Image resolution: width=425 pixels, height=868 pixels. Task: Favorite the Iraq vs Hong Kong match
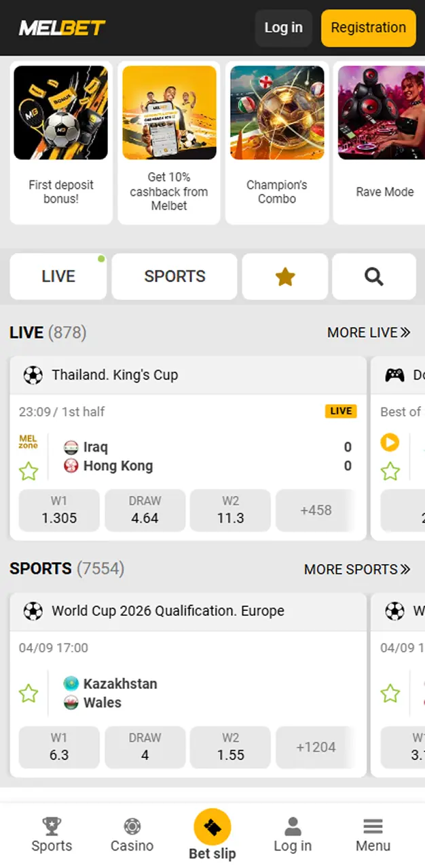click(x=29, y=471)
